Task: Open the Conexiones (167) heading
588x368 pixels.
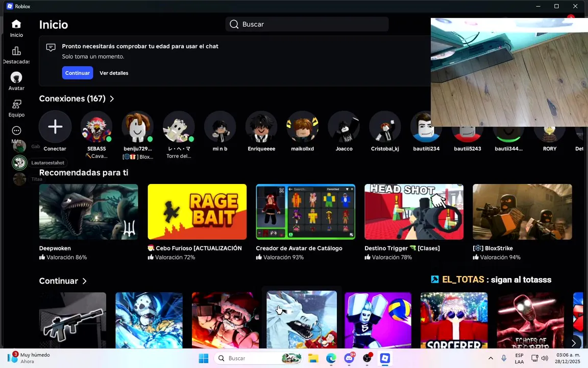Action: click(x=72, y=99)
